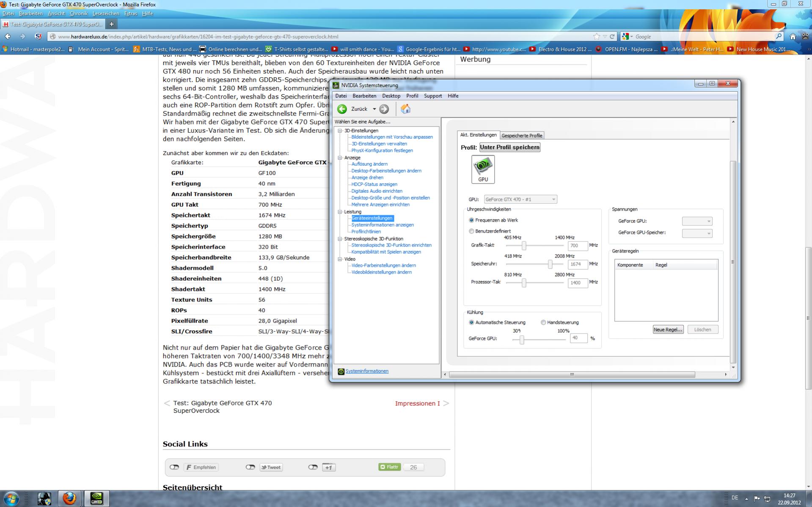Open the GeForce GPU voltage dropdown
Image resolution: width=812 pixels, height=507 pixels.
(x=697, y=221)
